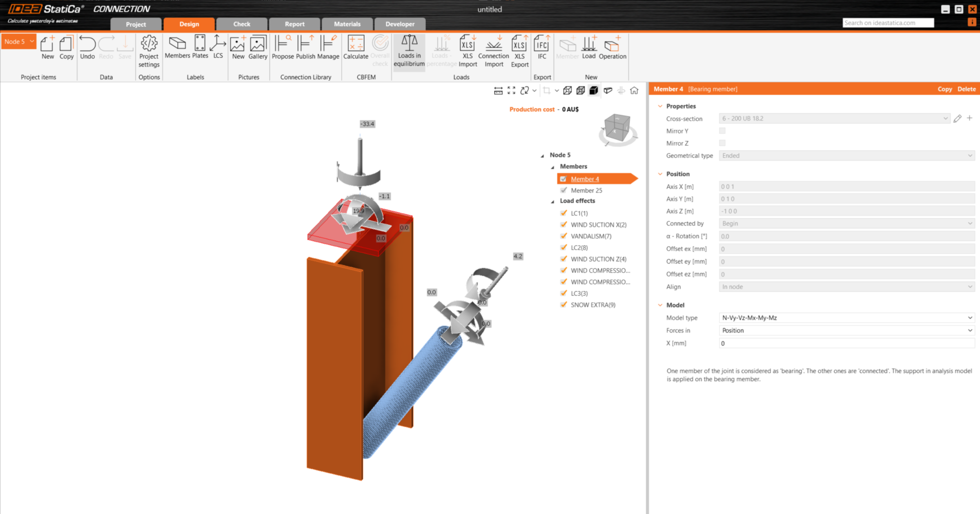Click the Delete link for Member 4
This screenshot has width=980, height=514.
[966, 89]
